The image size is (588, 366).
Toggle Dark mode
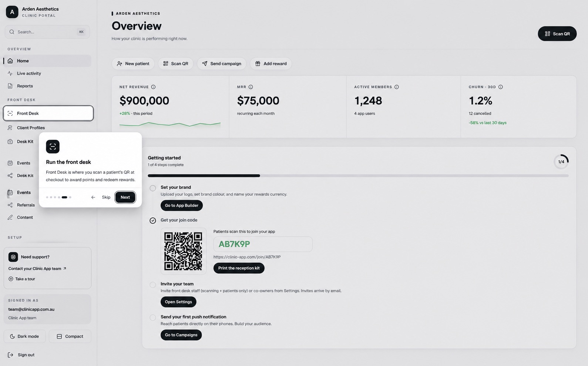click(25, 336)
